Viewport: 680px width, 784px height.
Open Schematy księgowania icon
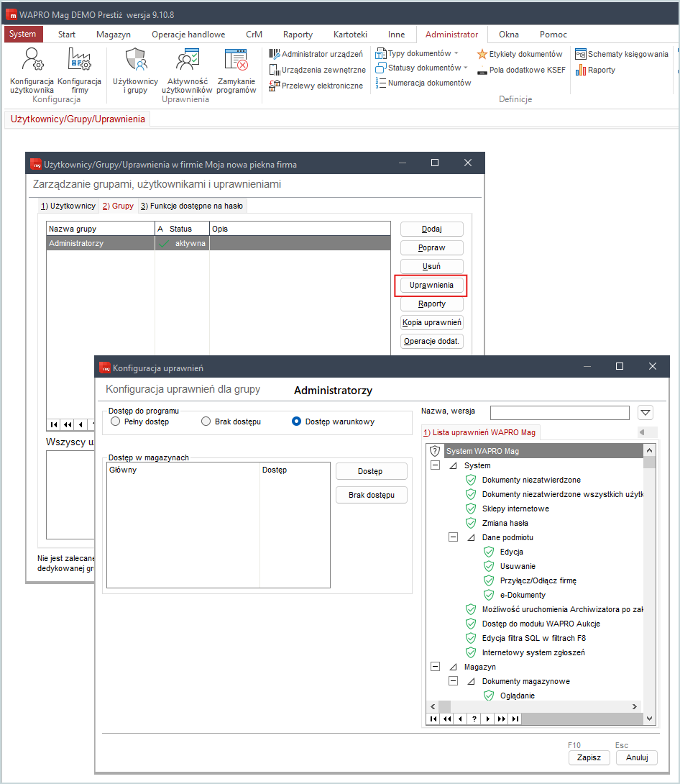click(x=581, y=54)
